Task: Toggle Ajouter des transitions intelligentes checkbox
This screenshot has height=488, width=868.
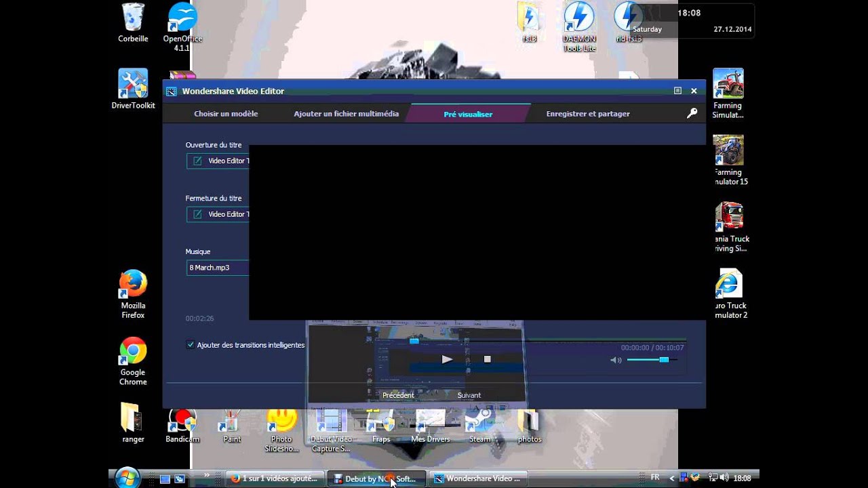Action: (191, 345)
